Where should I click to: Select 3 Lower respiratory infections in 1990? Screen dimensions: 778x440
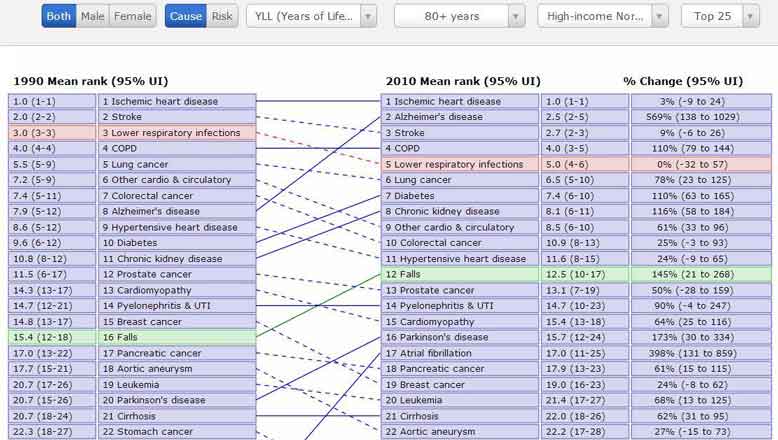177,133
